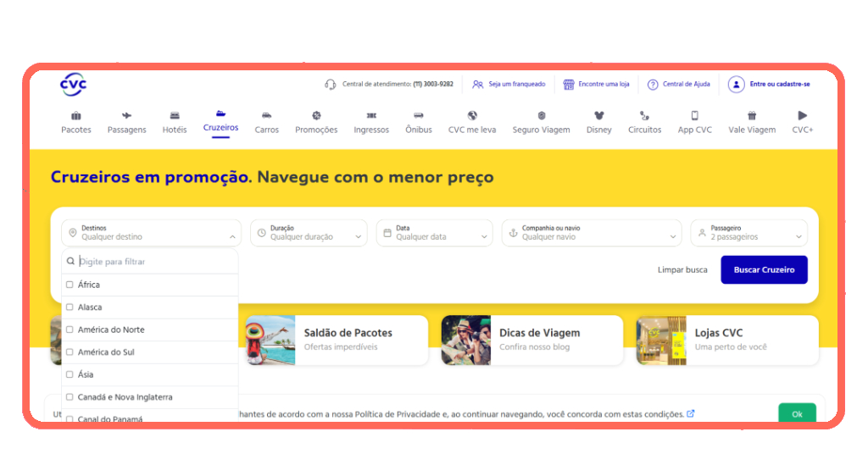Collapse the Destinos dropdown
Screen dimensions: 868x454
pos(151,233)
